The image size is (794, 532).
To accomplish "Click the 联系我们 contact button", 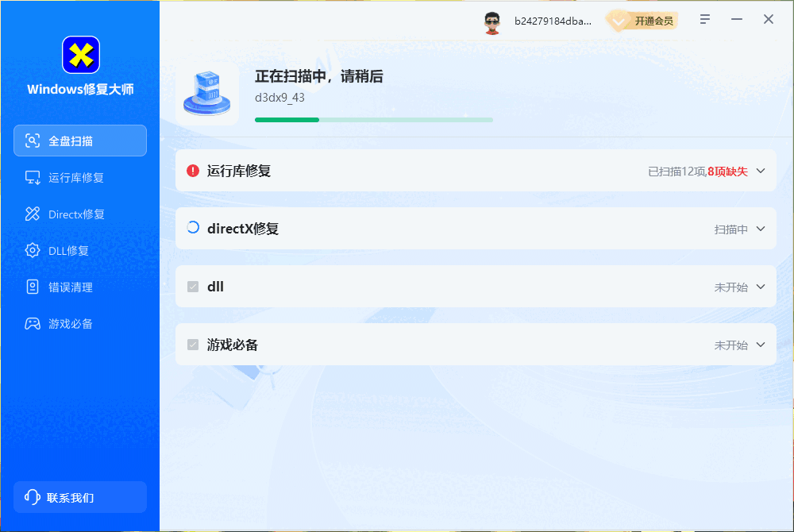I will (79, 497).
